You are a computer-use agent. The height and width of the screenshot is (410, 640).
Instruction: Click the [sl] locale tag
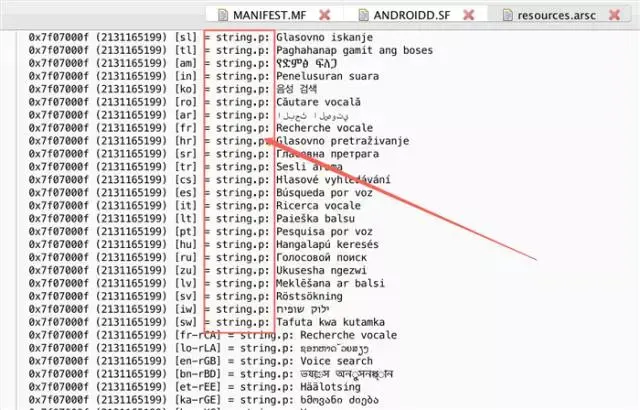(x=186, y=38)
